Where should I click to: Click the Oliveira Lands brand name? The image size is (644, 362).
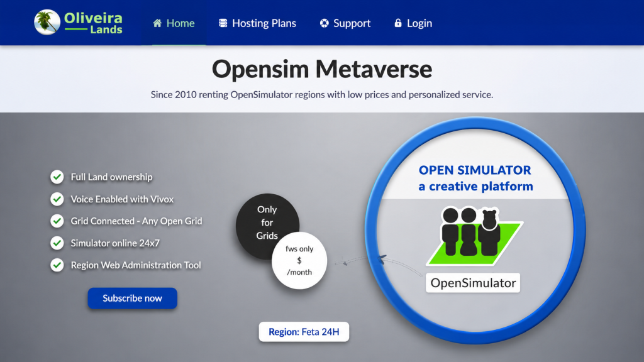[93, 23]
